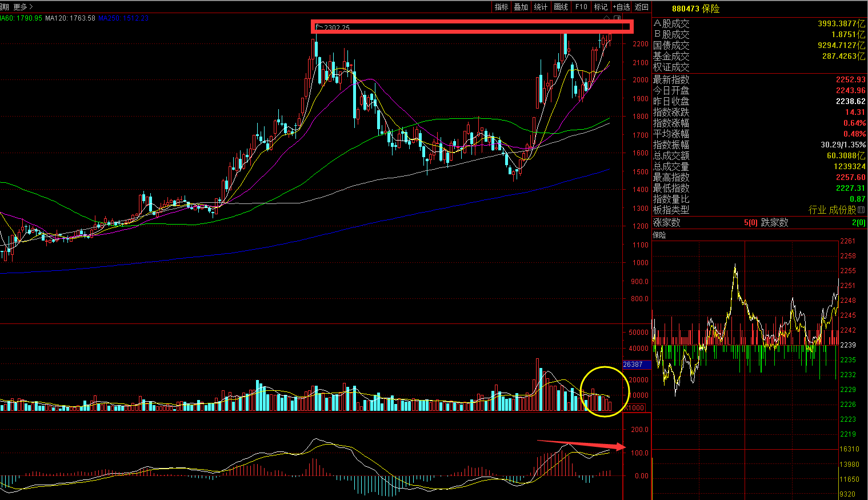The width and height of the screenshot is (868, 500).
Task: Click the 指数涨跌 value 14.31
Action: 855,112
